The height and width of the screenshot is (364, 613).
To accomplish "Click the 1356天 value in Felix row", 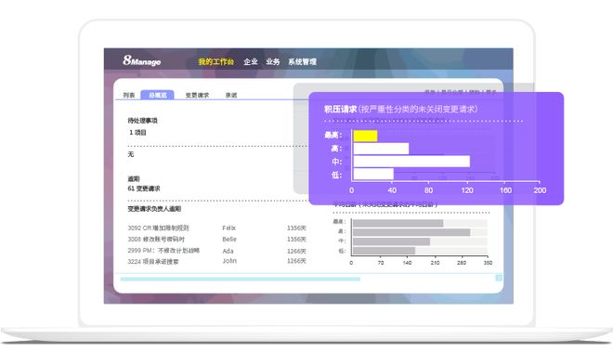I will [296, 227].
